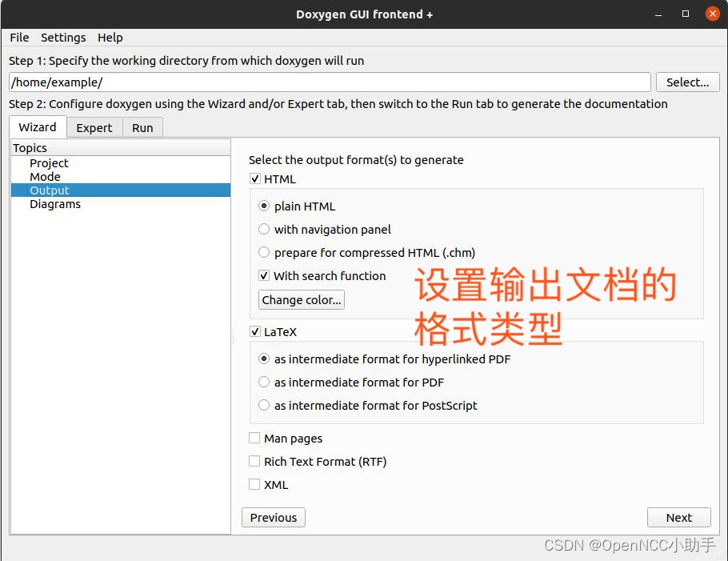Choose prepare for compressed HTML (.chm)
Screen dimensions: 728x561
264,252
